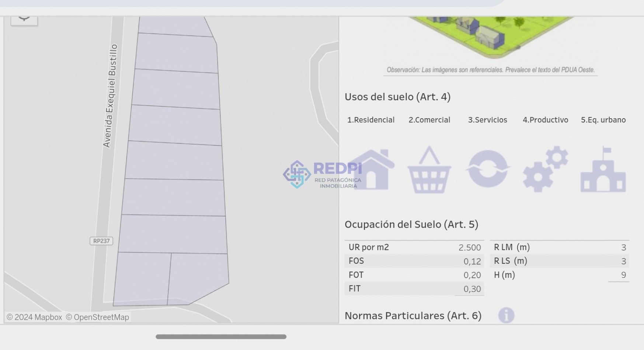Screen dimensions: 644x350
Task: Open the Mapbox attribution link
Action: tap(34, 317)
